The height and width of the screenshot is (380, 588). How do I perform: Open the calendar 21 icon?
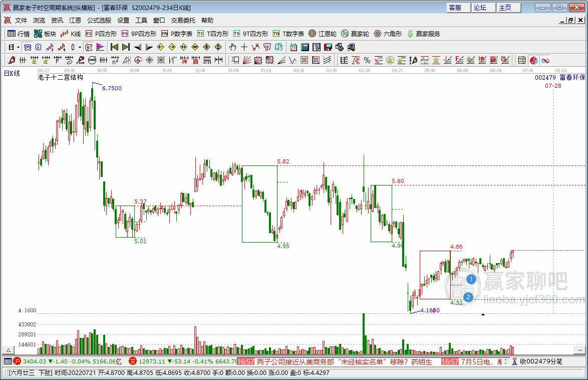(293, 47)
